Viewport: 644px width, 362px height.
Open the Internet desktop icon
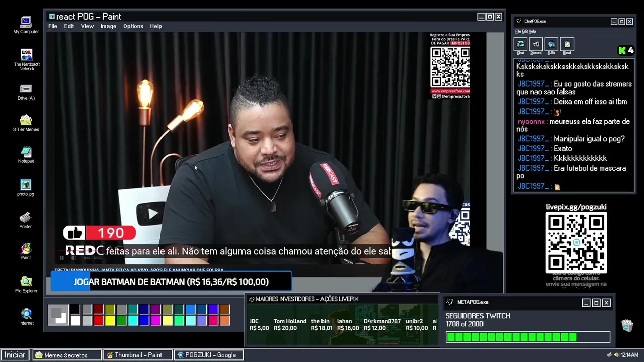(x=26, y=317)
